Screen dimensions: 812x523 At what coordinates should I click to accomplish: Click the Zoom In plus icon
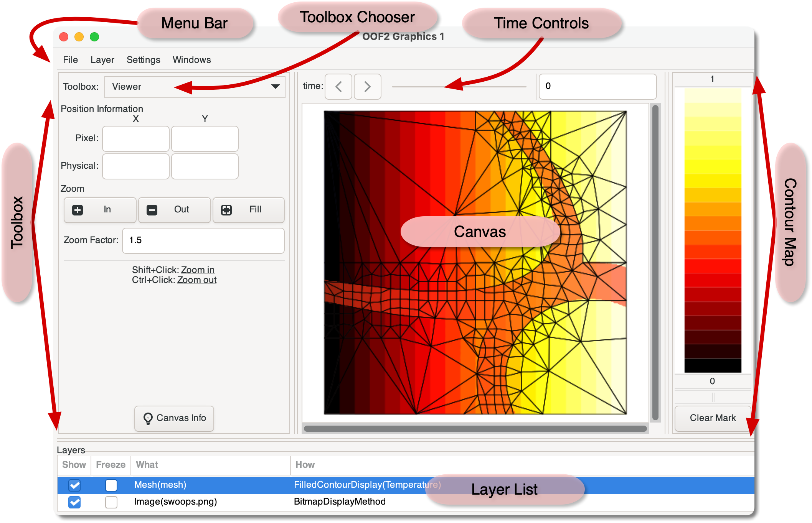coord(78,210)
